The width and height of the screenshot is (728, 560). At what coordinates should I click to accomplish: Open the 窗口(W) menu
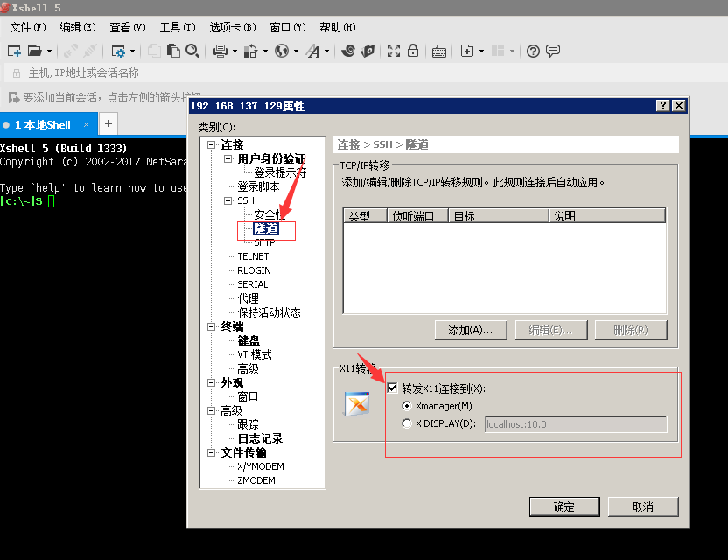pyautogui.click(x=288, y=27)
